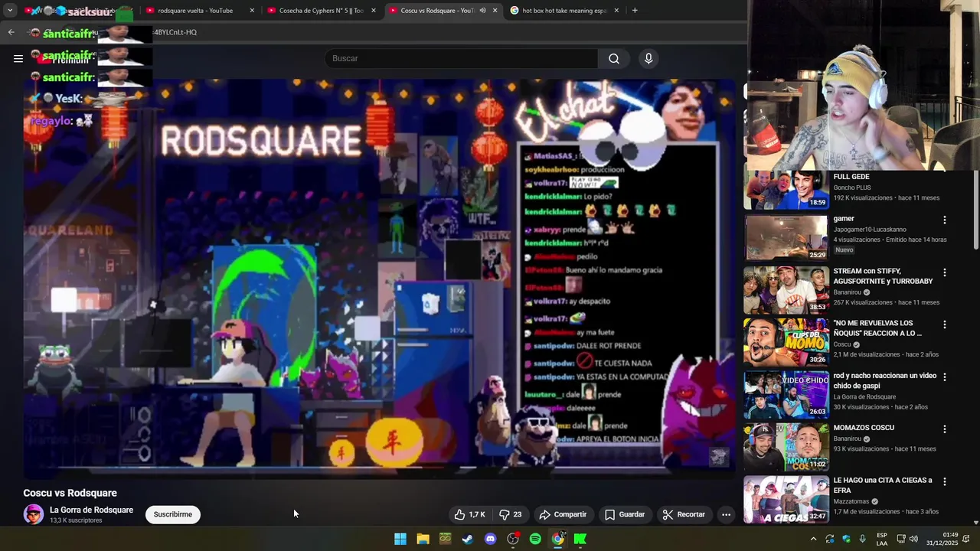The image size is (980, 551).
Task: Open the Windows Start menu
Action: [x=400, y=539]
